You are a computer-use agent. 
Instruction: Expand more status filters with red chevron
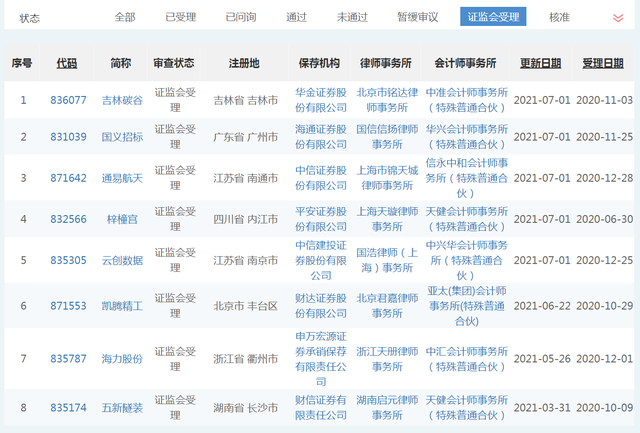(x=618, y=18)
